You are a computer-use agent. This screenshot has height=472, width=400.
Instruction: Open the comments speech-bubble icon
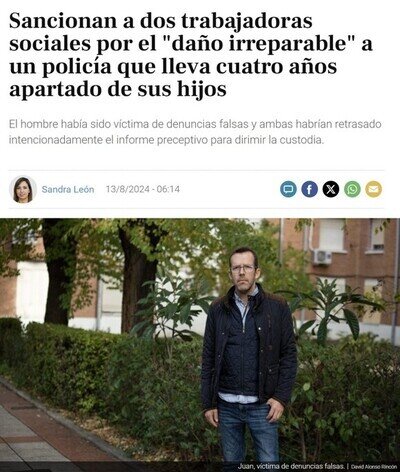288,189
